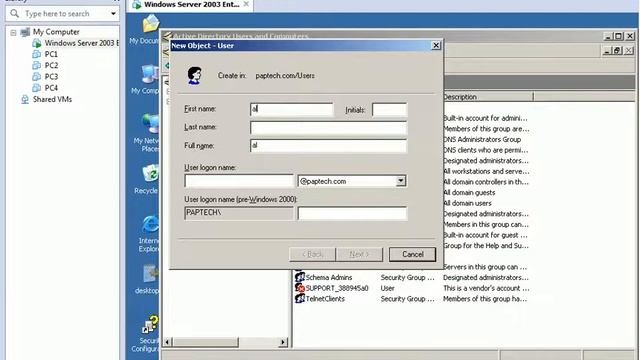Screen dimensions: 640x360
Task: Open the @paptech.com domain dropdown
Action: (x=400, y=181)
